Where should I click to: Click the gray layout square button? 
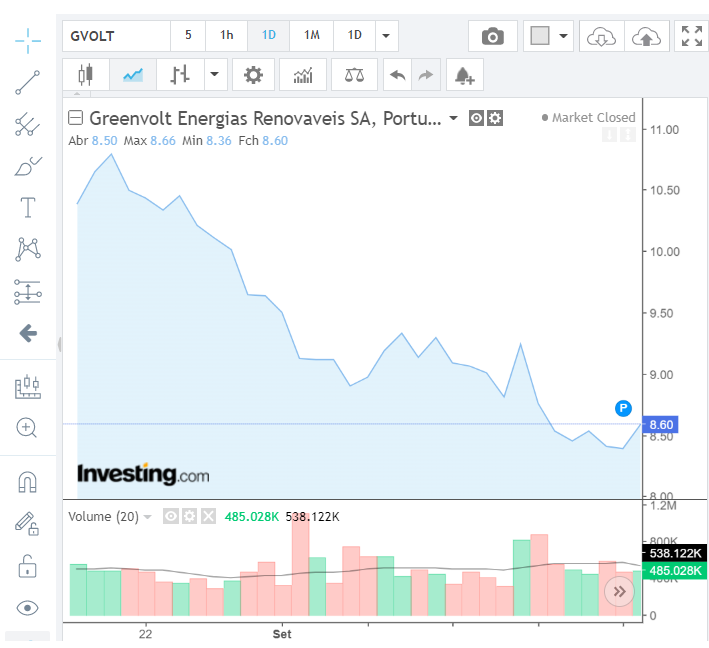tap(540, 36)
